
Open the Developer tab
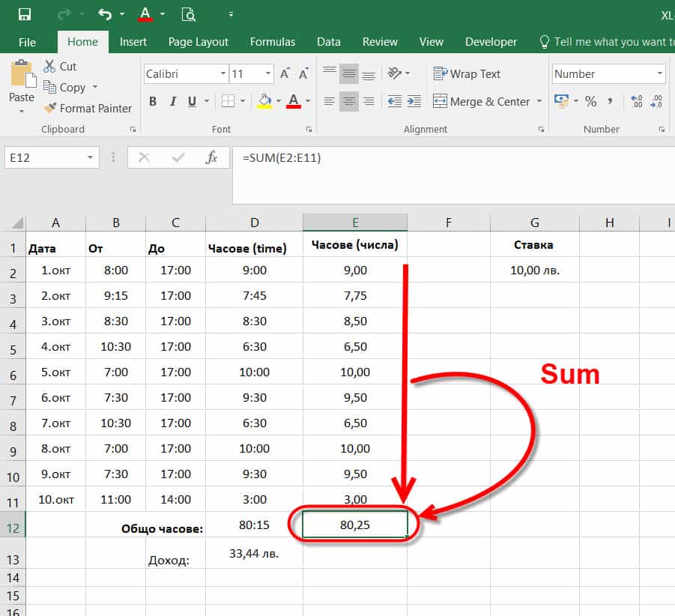(491, 42)
